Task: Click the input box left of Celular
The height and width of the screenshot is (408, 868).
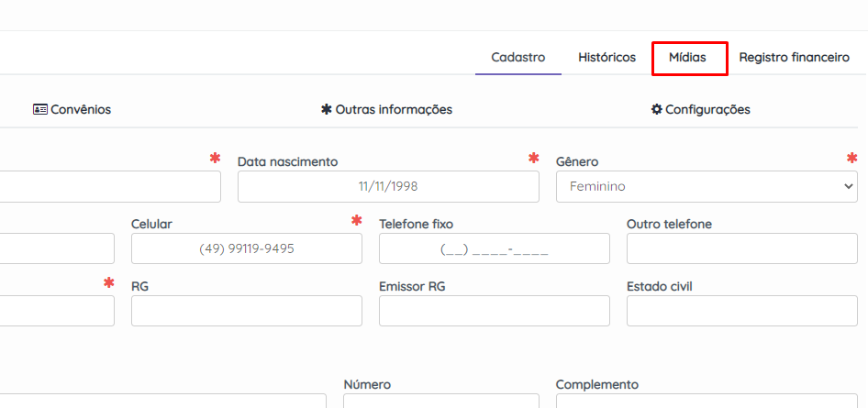Action: [x=57, y=248]
